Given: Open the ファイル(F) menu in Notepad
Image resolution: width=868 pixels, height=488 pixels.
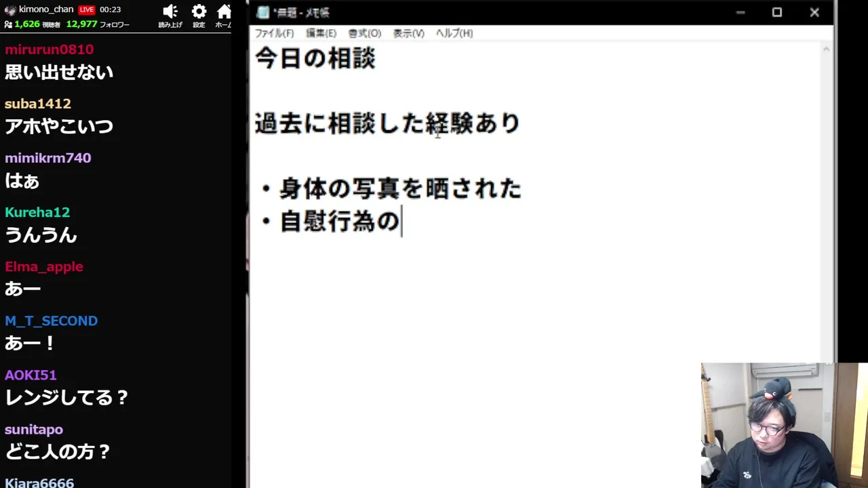Looking at the screenshot, I should (x=274, y=33).
